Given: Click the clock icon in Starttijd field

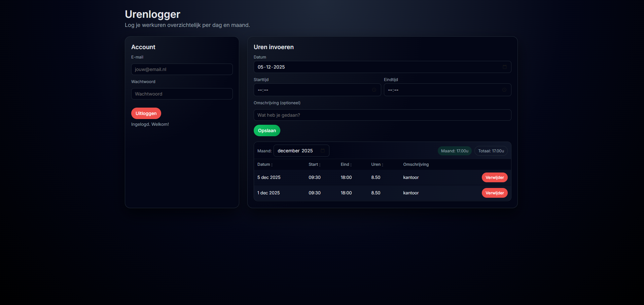Looking at the screenshot, I should tap(374, 90).
